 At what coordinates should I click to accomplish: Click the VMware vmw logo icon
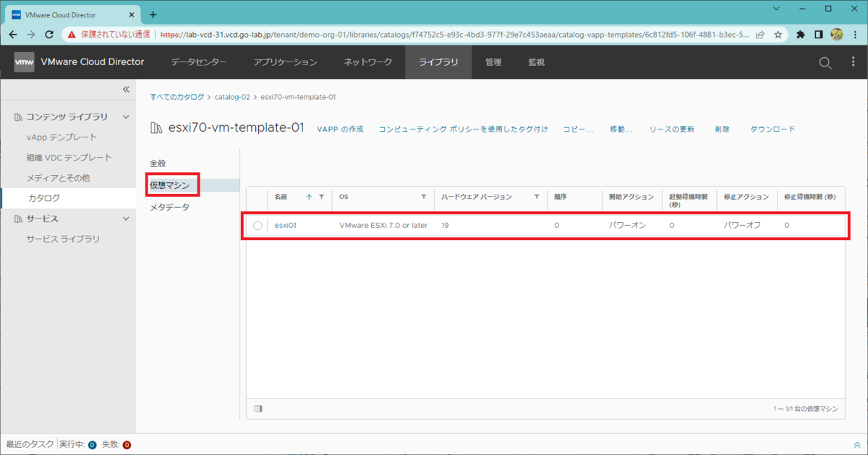(24, 62)
